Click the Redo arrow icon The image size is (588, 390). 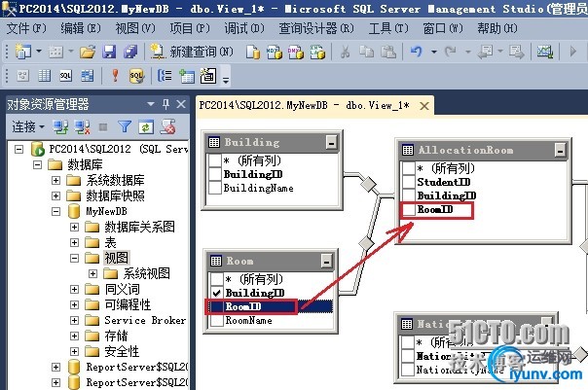coord(451,52)
